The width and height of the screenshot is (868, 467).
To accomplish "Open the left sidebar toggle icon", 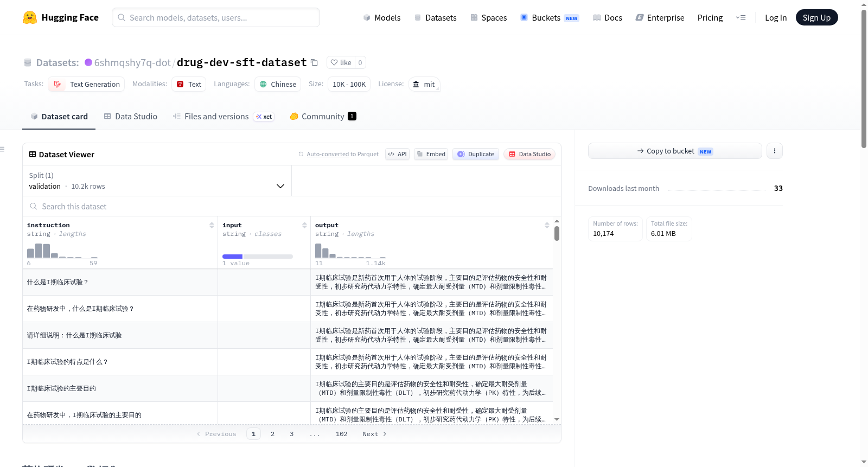I will 3,149.
